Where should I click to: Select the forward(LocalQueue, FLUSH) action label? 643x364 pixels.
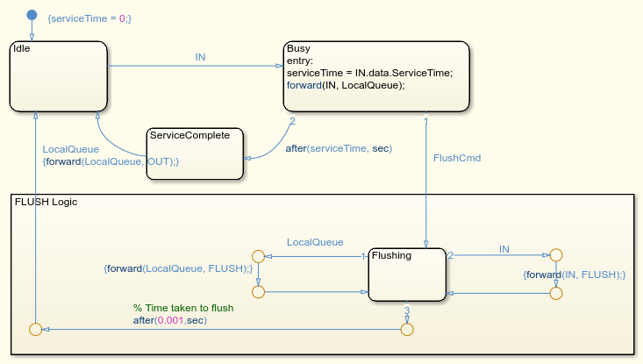(x=178, y=268)
